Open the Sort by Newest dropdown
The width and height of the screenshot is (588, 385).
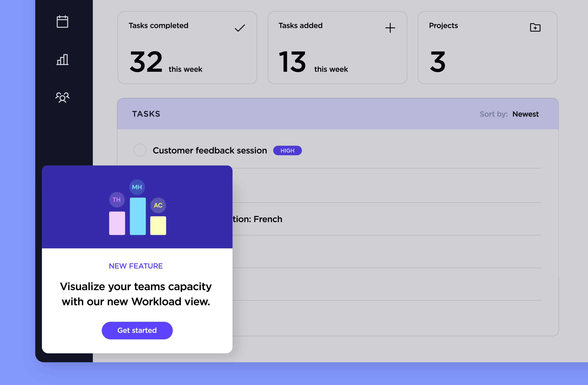(525, 114)
